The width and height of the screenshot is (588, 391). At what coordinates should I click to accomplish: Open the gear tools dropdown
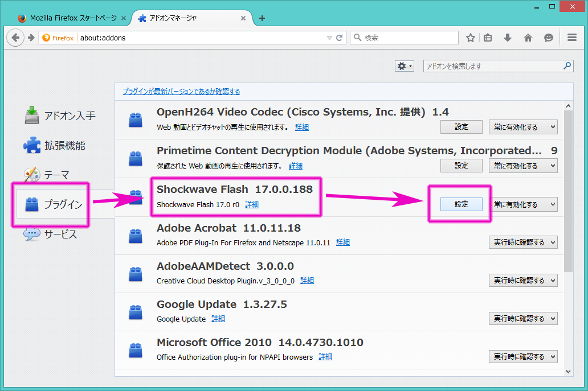click(405, 66)
